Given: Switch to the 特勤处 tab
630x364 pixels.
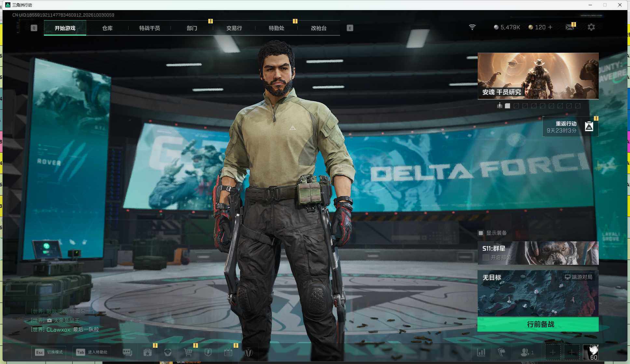Looking at the screenshot, I should click(x=277, y=28).
